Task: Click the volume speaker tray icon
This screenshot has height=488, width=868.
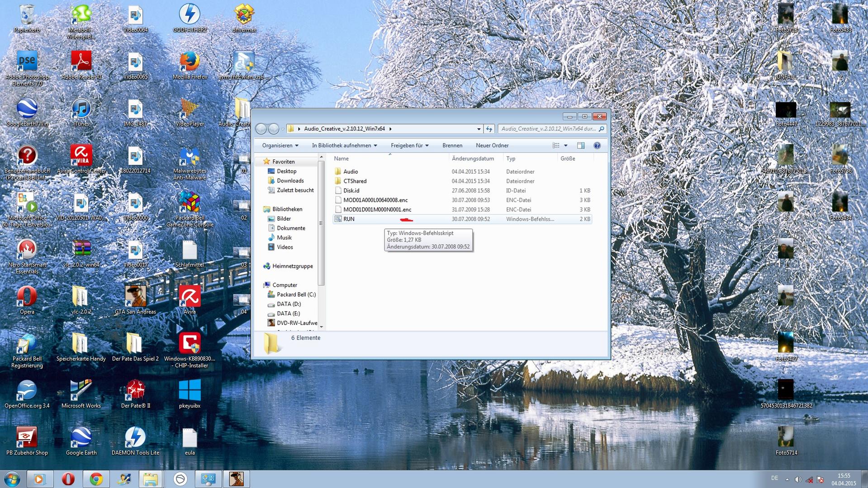Action: tap(798, 479)
